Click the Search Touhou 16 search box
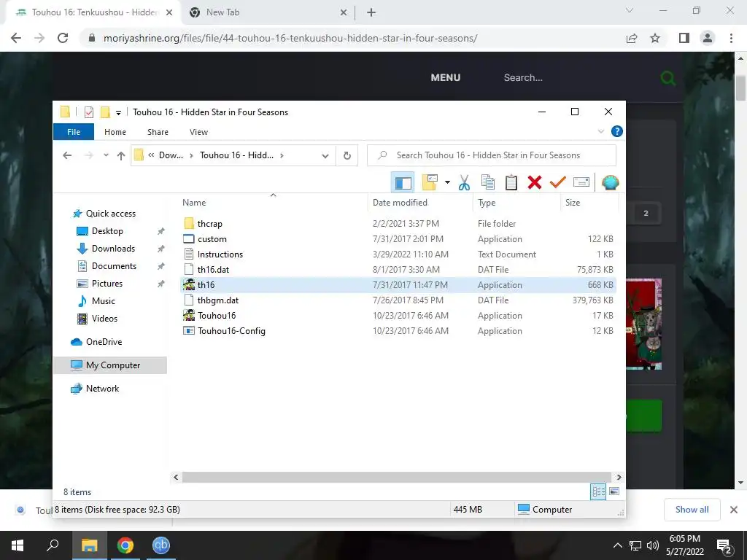This screenshot has width=747, height=560. coord(492,155)
